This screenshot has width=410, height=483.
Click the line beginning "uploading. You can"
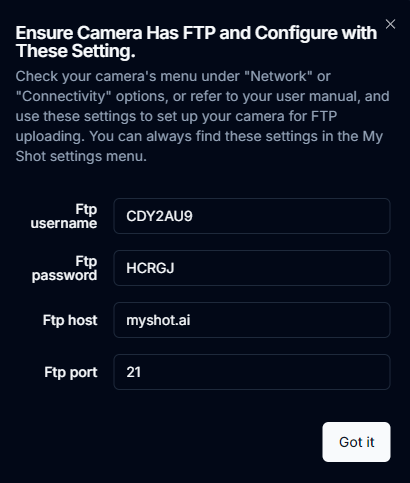click(199, 136)
